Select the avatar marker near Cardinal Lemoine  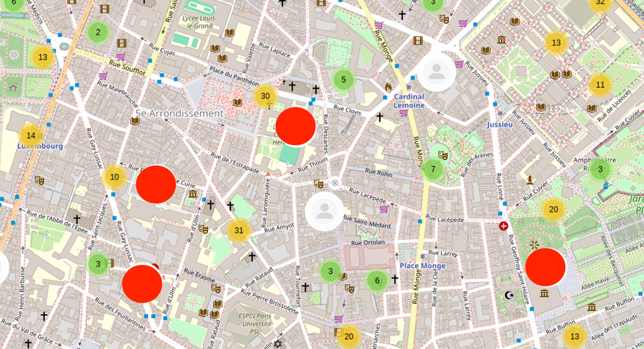coord(436,71)
